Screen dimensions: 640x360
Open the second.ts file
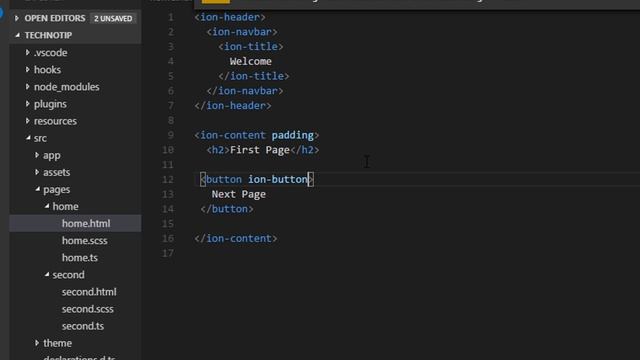coord(83,327)
